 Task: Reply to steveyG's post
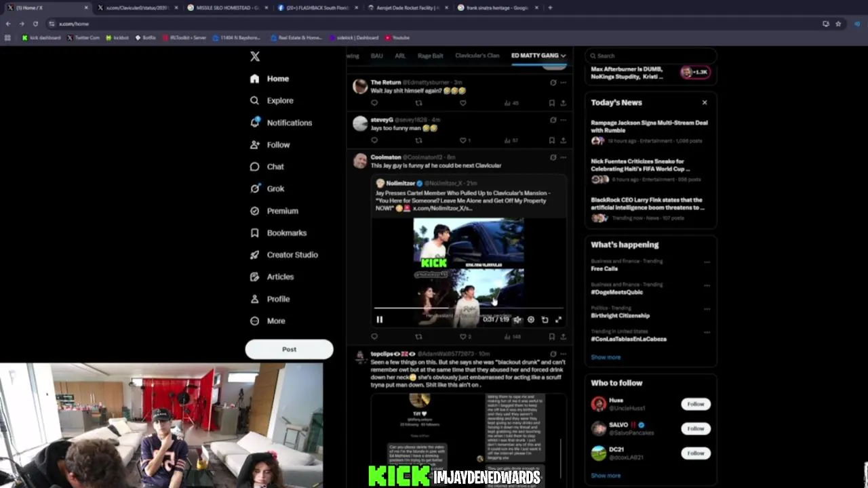[x=374, y=140]
